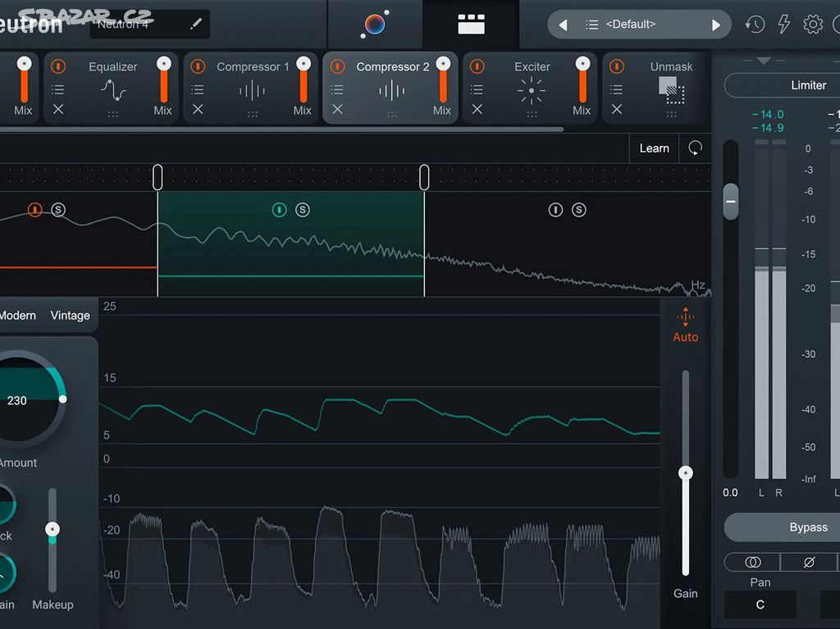The image size is (840, 629).
Task: Click the Compressor 2 Mix slider
Action: (x=443, y=80)
